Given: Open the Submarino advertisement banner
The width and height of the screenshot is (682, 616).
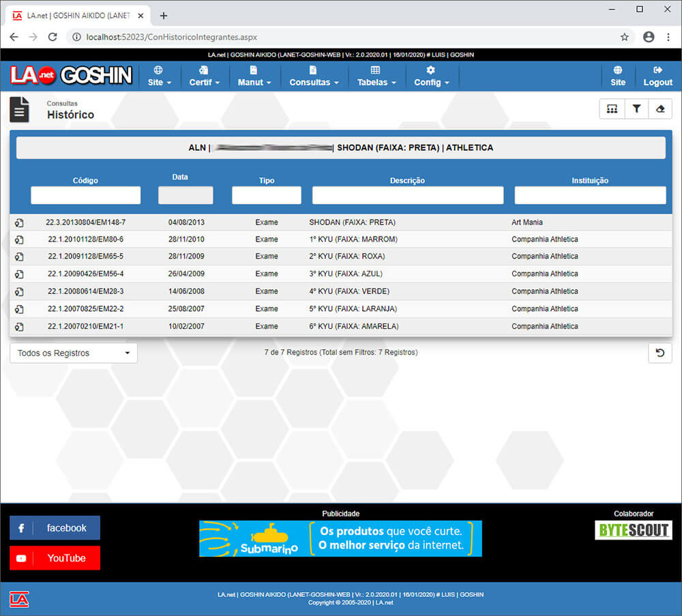Looking at the screenshot, I should tap(340, 538).
